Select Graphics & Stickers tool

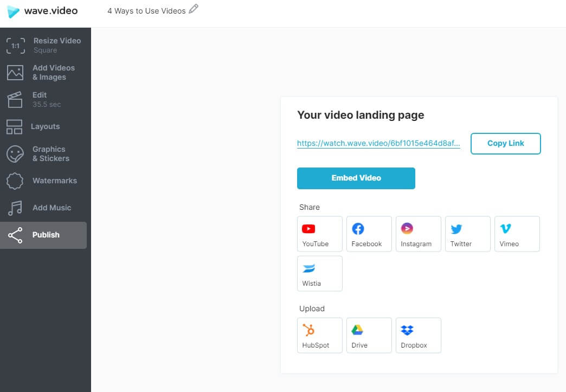pyautogui.click(x=45, y=153)
